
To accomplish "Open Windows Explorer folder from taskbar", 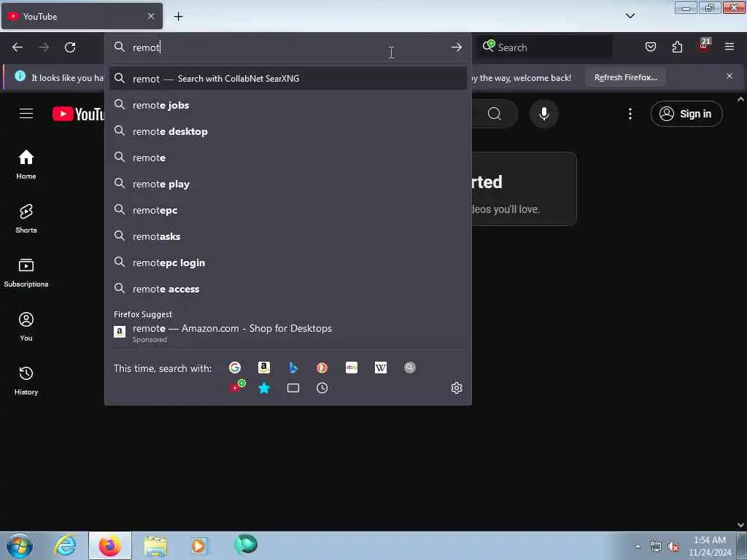I will pyautogui.click(x=155, y=545).
